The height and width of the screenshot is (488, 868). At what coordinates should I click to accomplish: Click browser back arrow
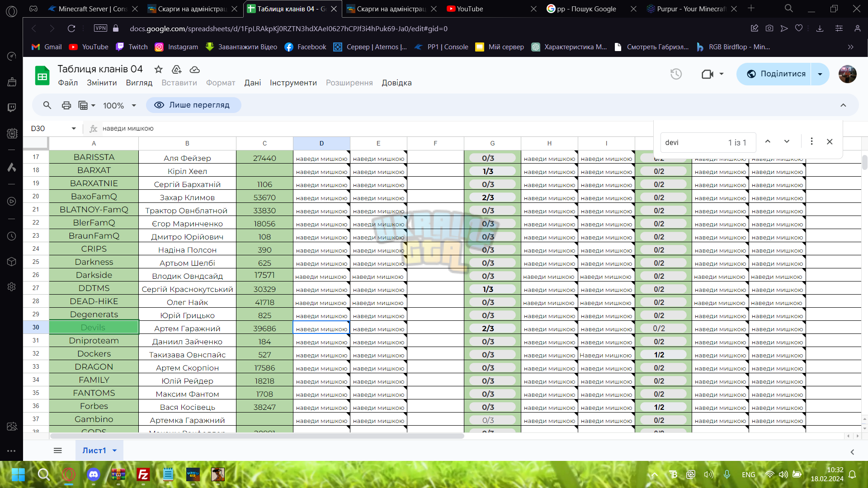(33, 28)
